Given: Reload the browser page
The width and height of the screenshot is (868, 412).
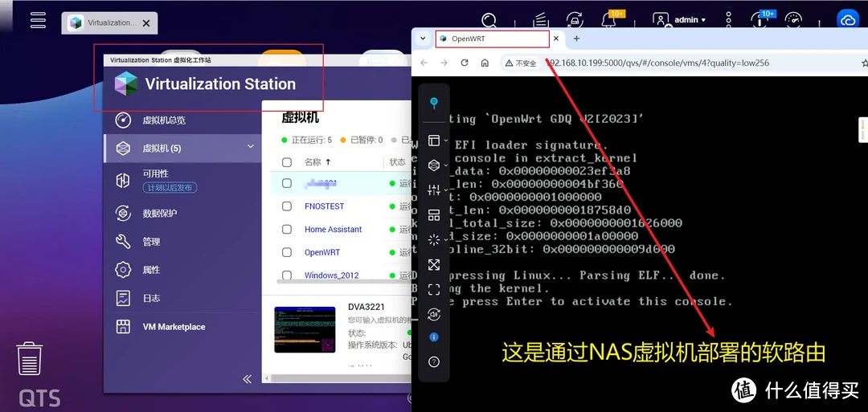Looking at the screenshot, I should pos(465,63).
